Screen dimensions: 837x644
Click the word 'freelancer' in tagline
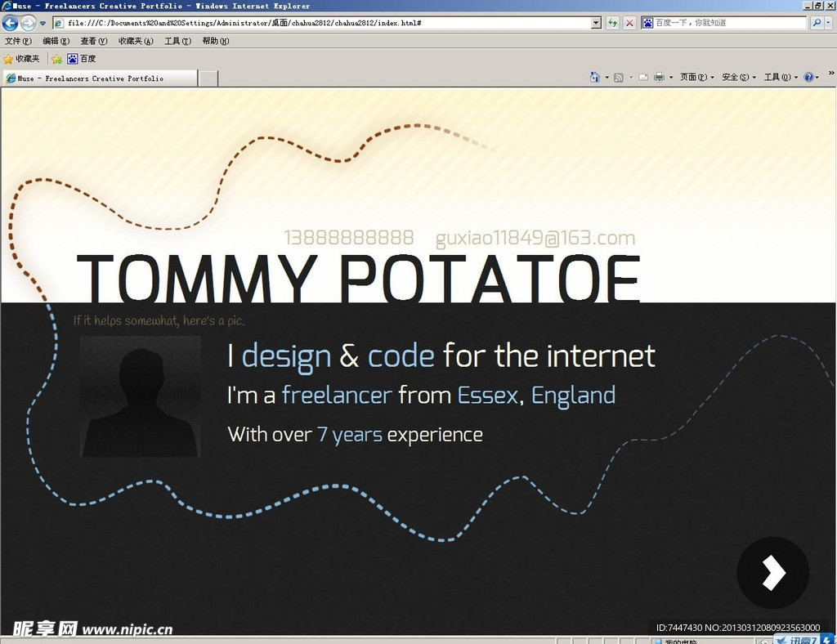coord(337,395)
